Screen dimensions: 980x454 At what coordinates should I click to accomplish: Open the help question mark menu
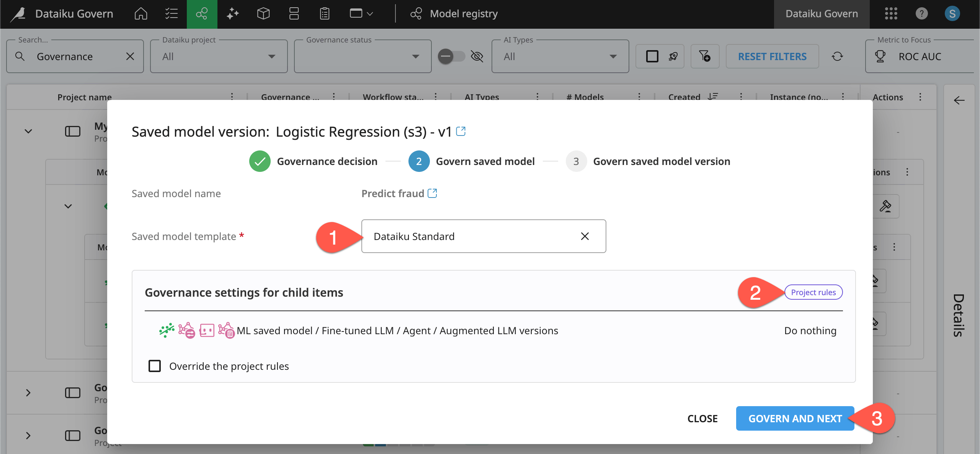[921, 14]
